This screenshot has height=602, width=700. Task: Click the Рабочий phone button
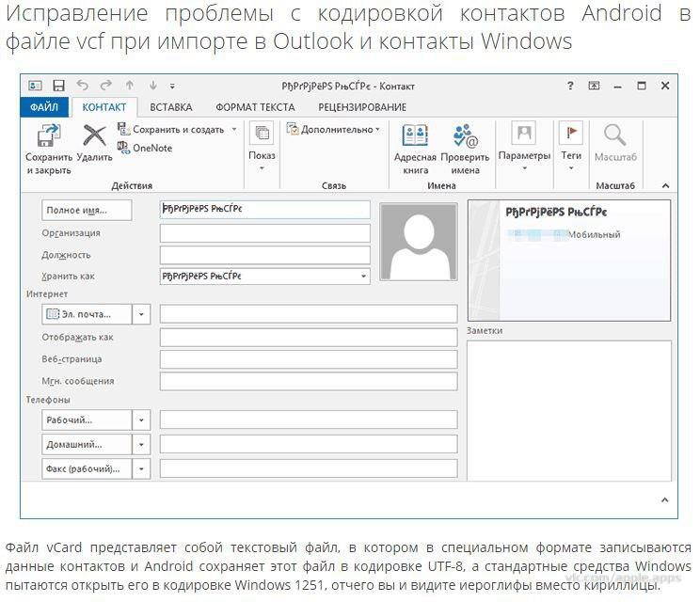(x=87, y=420)
